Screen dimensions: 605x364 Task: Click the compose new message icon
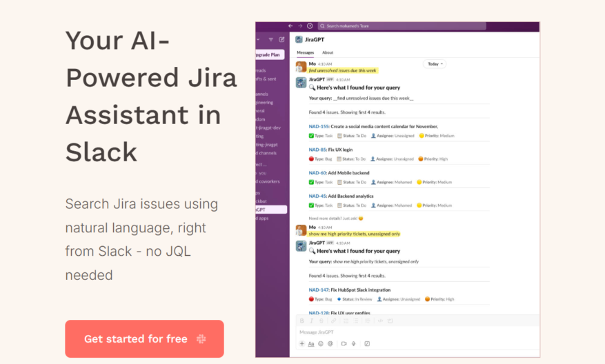(281, 39)
